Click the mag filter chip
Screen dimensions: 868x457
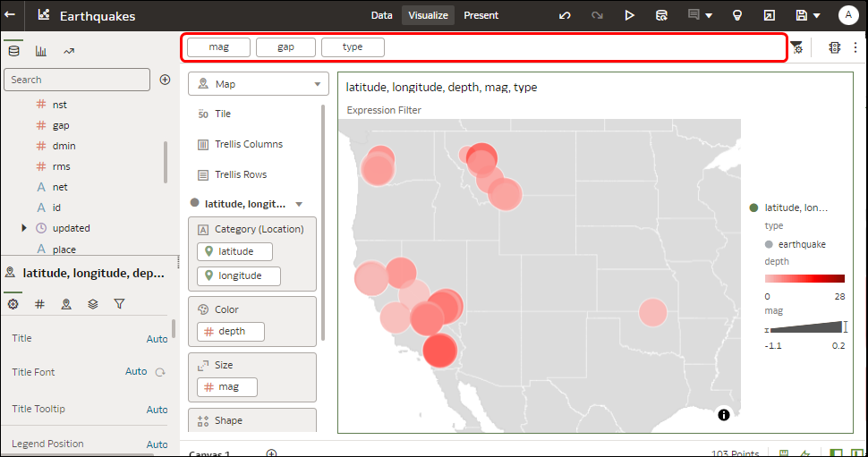pyautogui.click(x=218, y=47)
